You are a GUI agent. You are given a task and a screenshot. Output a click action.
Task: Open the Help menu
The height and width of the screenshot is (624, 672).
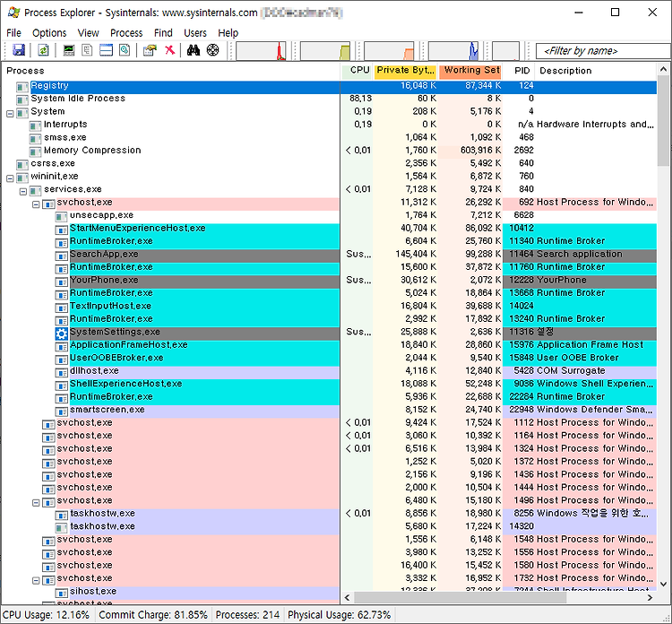[x=228, y=33]
